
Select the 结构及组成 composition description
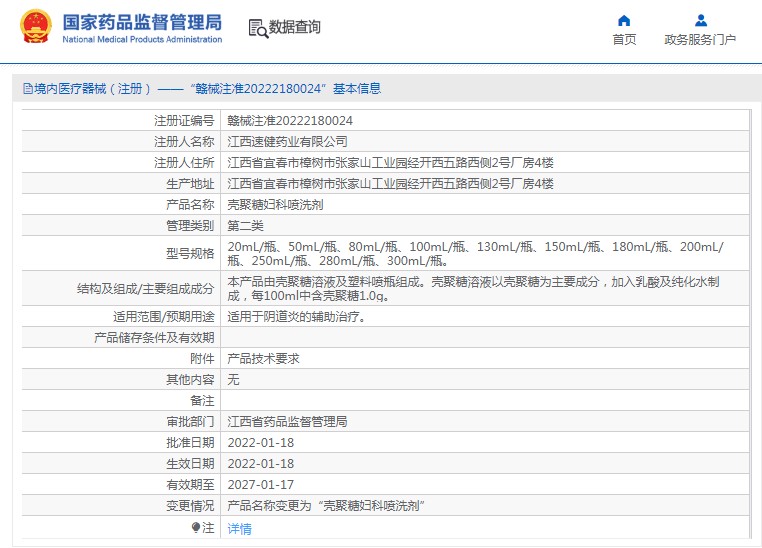coord(473,289)
